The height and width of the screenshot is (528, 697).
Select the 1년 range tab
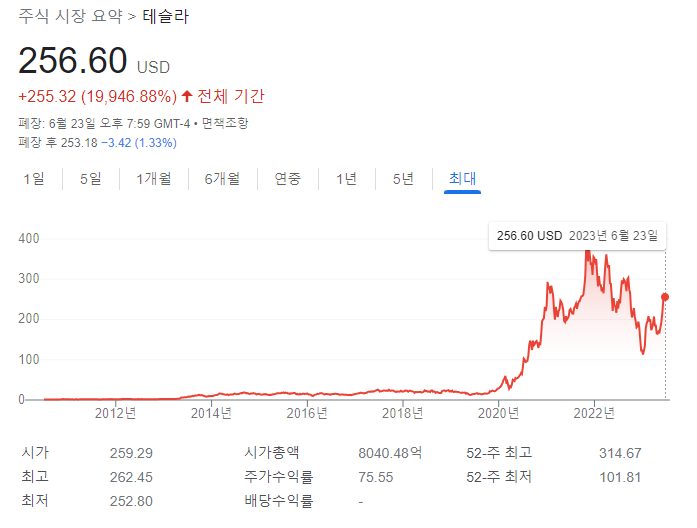pyautogui.click(x=347, y=179)
